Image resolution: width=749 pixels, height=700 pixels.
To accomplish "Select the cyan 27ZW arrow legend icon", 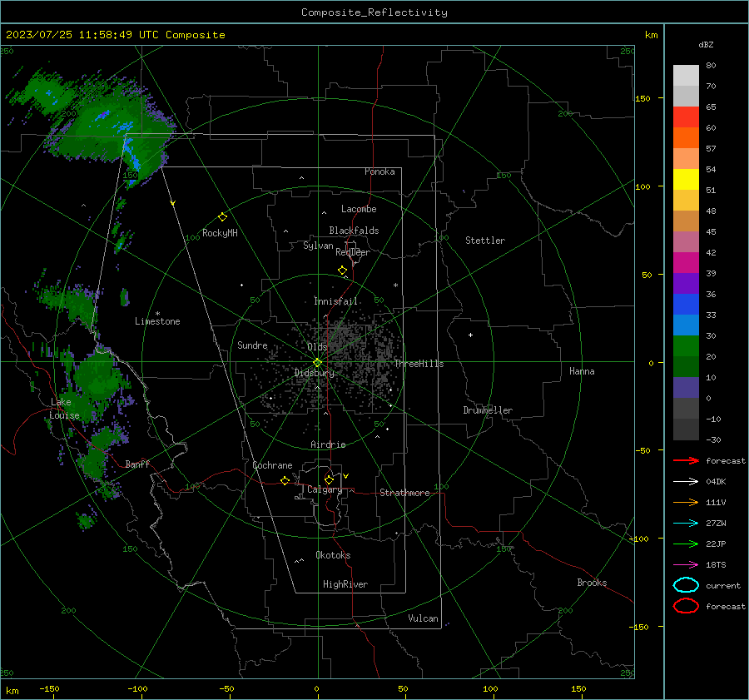I will pyautogui.click(x=686, y=524).
